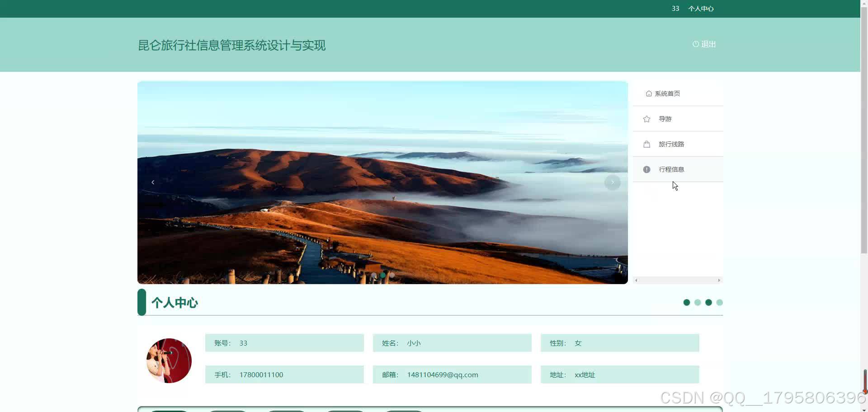Click the power icon next to 退出
Screen dimensions: 868x412
coord(696,44)
